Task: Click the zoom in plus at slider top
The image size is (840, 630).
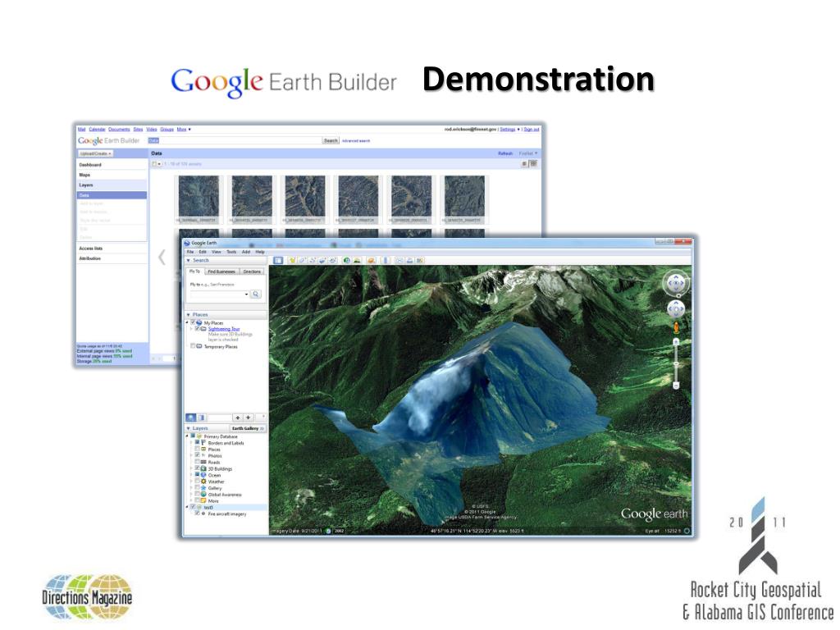Action: click(x=676, y=341)
